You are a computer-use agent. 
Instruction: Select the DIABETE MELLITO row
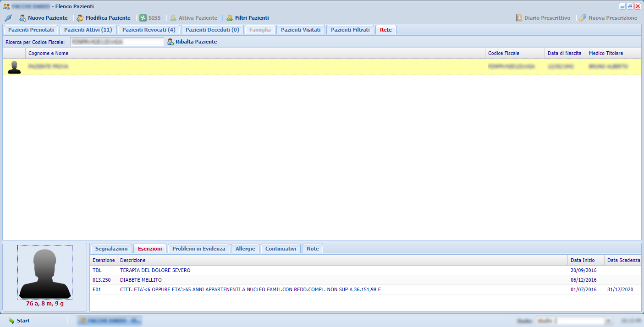[365, 280]
